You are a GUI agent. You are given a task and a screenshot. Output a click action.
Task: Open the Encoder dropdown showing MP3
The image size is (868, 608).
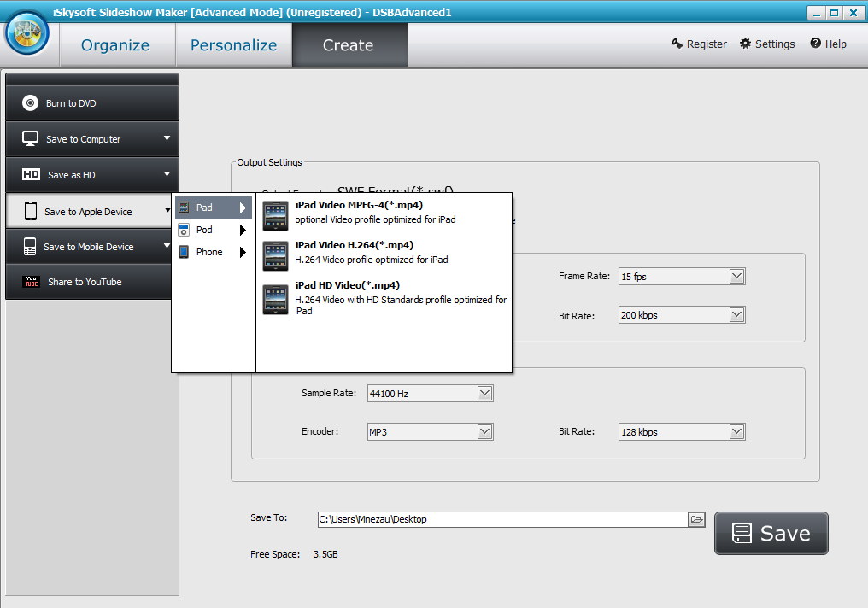click(x=484, y=431)
